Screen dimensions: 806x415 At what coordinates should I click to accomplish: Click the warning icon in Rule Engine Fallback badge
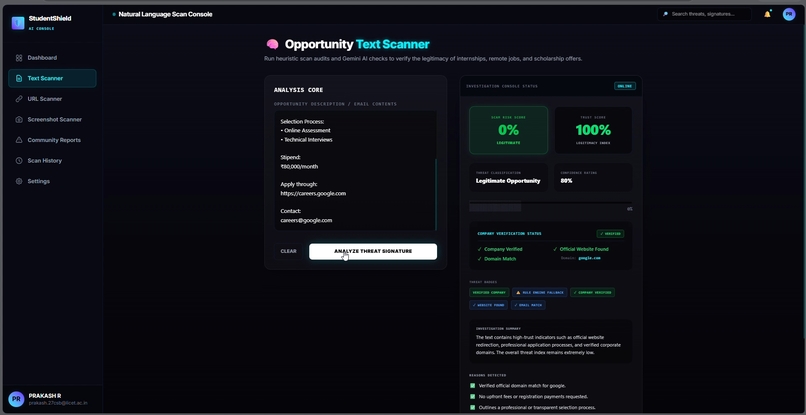518,292
